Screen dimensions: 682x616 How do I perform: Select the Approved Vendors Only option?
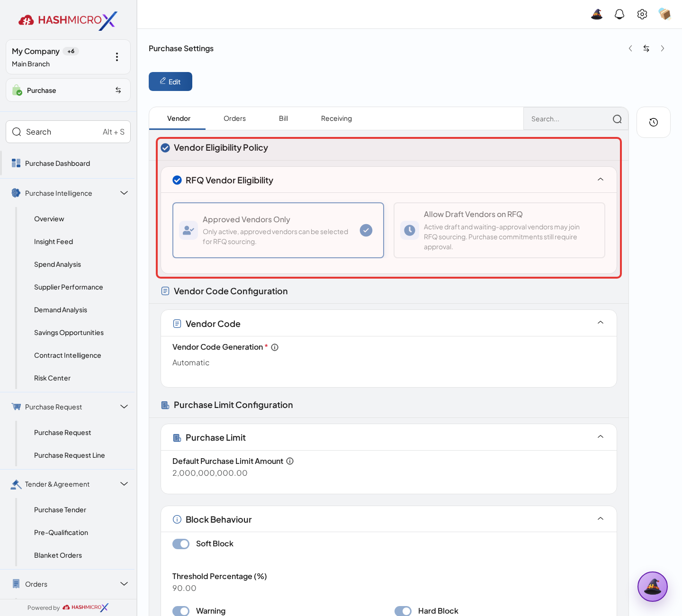click(x=278, y=230)
